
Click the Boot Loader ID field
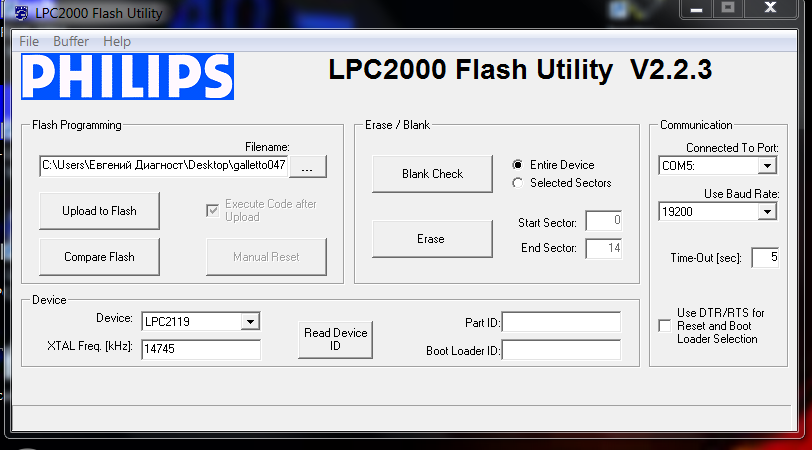click(561, 350)
